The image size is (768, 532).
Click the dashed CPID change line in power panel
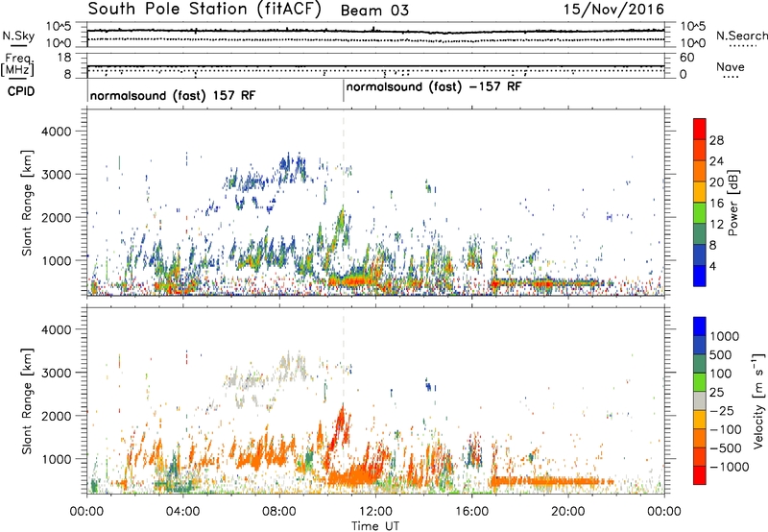coord(344,203)
